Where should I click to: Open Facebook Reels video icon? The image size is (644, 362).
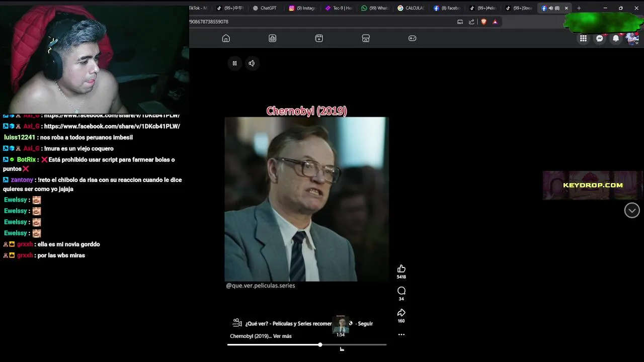pyautogui.click(x=319, y=38)
